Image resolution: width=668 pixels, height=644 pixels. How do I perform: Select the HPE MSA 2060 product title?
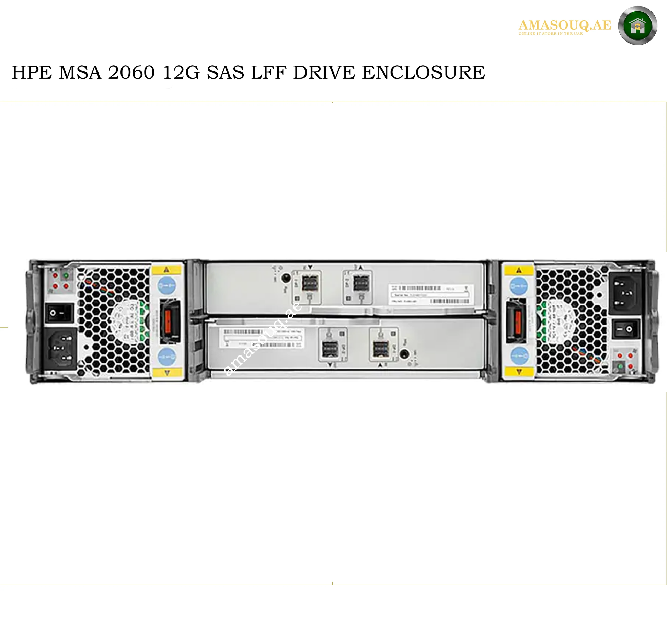(249, 72)
